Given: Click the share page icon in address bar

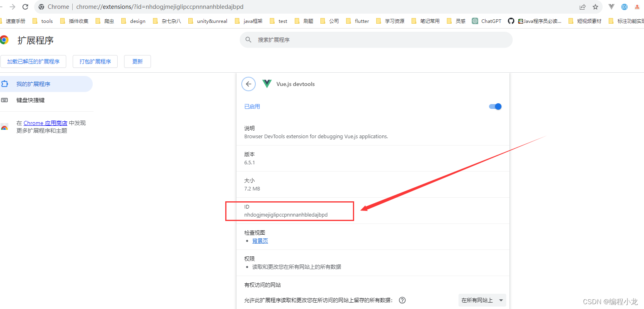Looking at the screenshot, I should (583, 7).
